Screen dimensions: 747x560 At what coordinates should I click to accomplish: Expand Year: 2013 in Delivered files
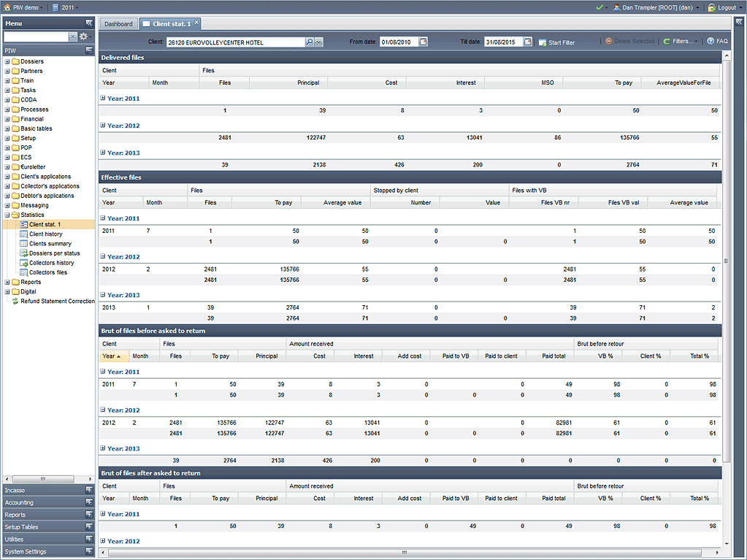coord(103,153)
